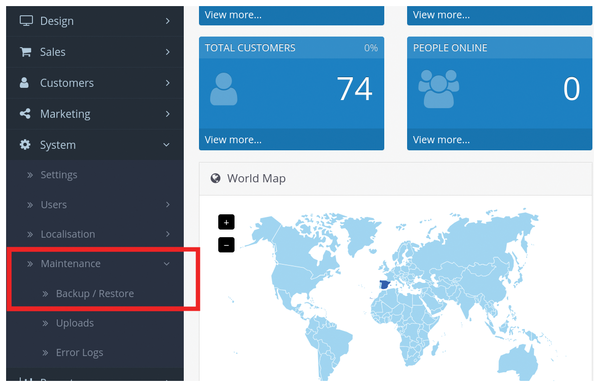600x387 pixels.
Task: Click the Total Customers user silhouette icon
Action: tap(223, 89)
